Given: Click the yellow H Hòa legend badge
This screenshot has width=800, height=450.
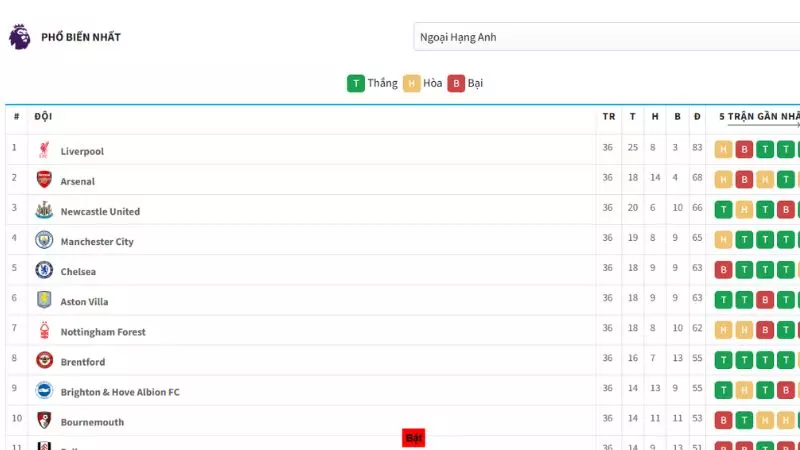Looking at the screenshot, I should click(411, 83).
